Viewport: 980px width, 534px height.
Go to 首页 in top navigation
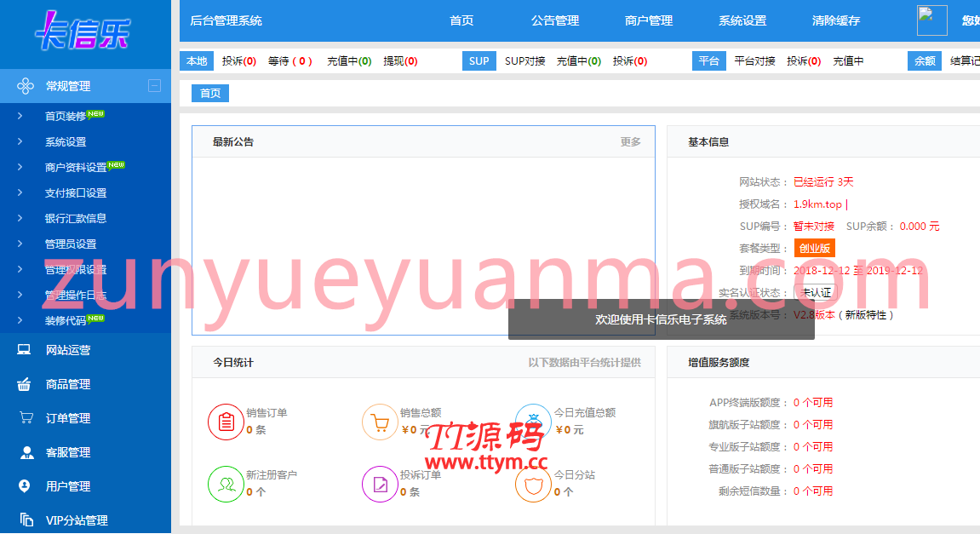(x=461, y=20)
